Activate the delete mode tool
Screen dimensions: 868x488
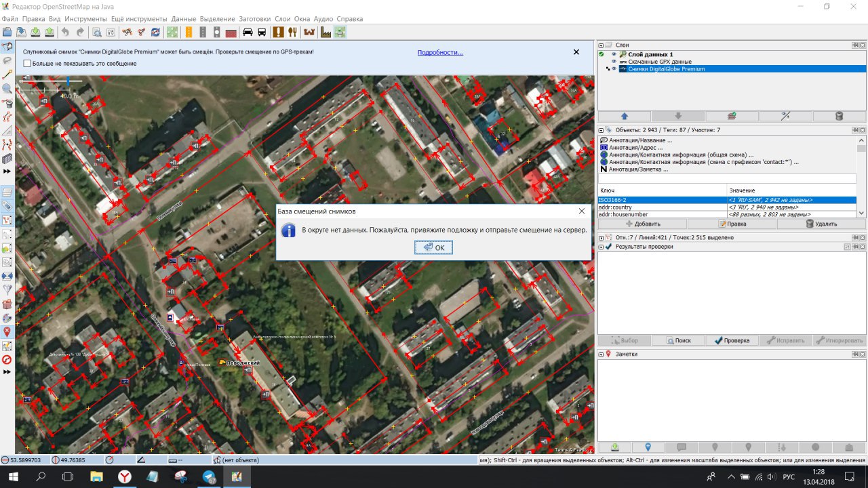click(7, 102)
